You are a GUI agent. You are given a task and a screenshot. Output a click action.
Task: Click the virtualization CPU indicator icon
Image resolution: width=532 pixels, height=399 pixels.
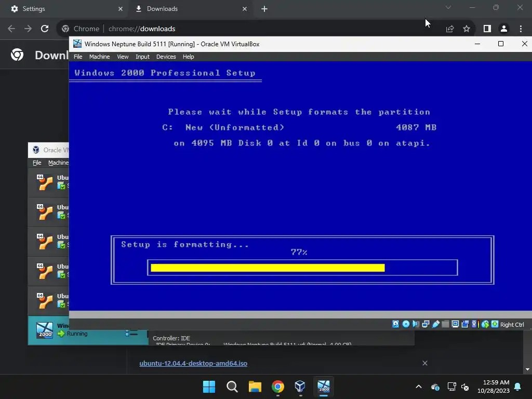475,324
